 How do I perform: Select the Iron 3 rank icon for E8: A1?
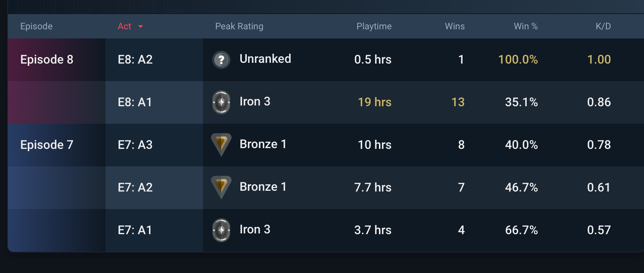pos(221,102)
